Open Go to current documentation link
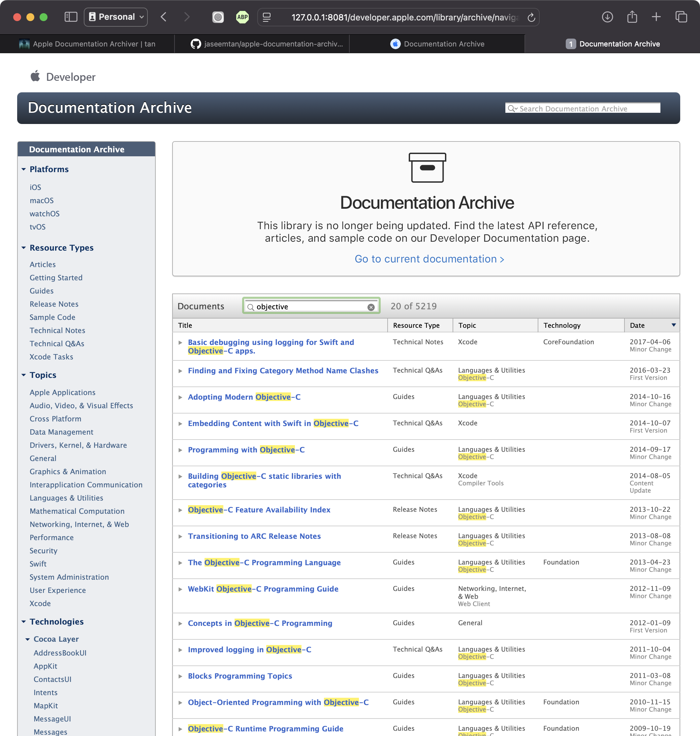700x736 pixels. (429, 259)
